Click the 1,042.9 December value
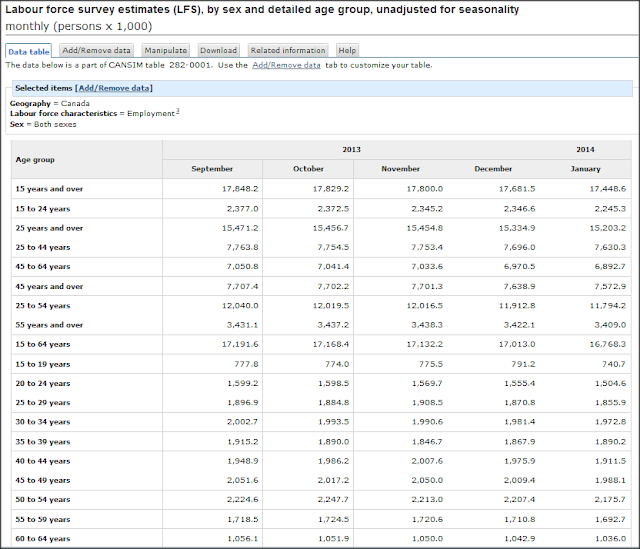The height and width of the screenshot is (549, 640). [x=519, y=538]
